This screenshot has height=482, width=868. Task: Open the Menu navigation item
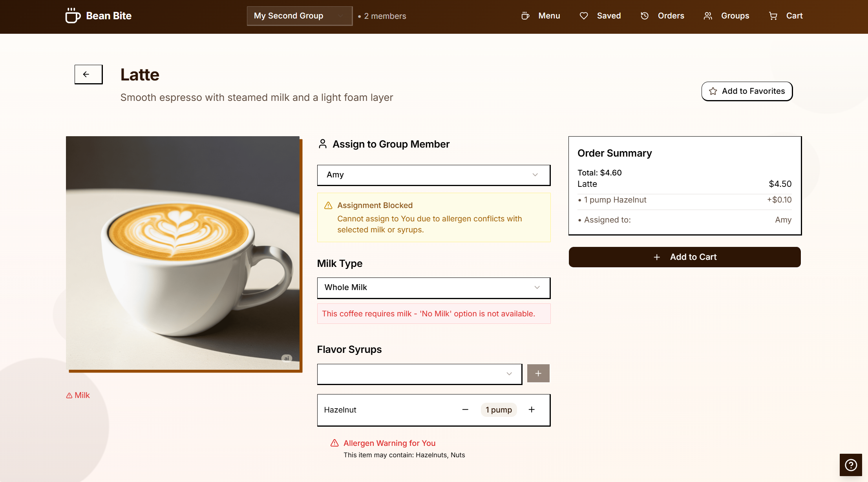[549, 16]
